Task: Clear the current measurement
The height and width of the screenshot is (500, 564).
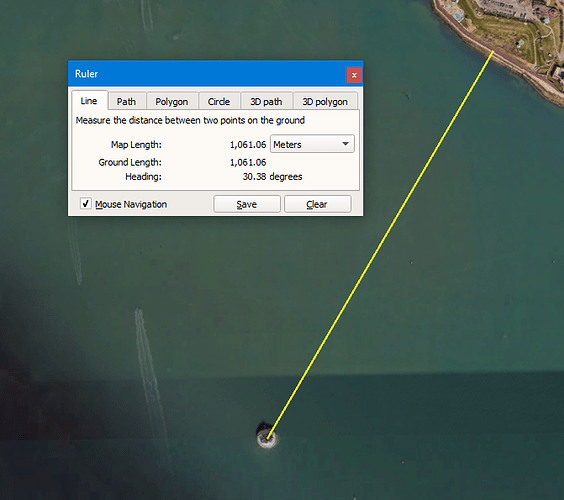Action: [317, 204]
